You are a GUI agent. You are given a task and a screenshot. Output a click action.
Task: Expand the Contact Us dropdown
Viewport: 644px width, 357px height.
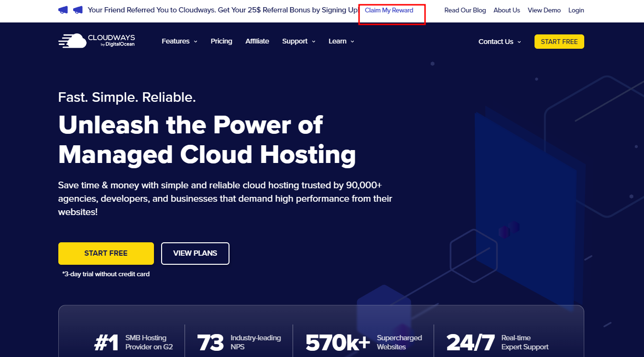500,42
